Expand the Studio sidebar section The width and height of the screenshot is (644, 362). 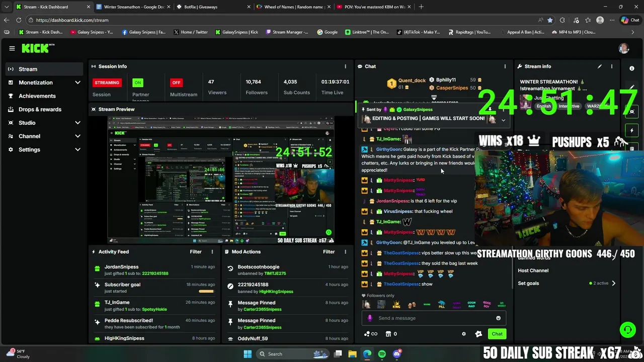[x=77, y=123]
